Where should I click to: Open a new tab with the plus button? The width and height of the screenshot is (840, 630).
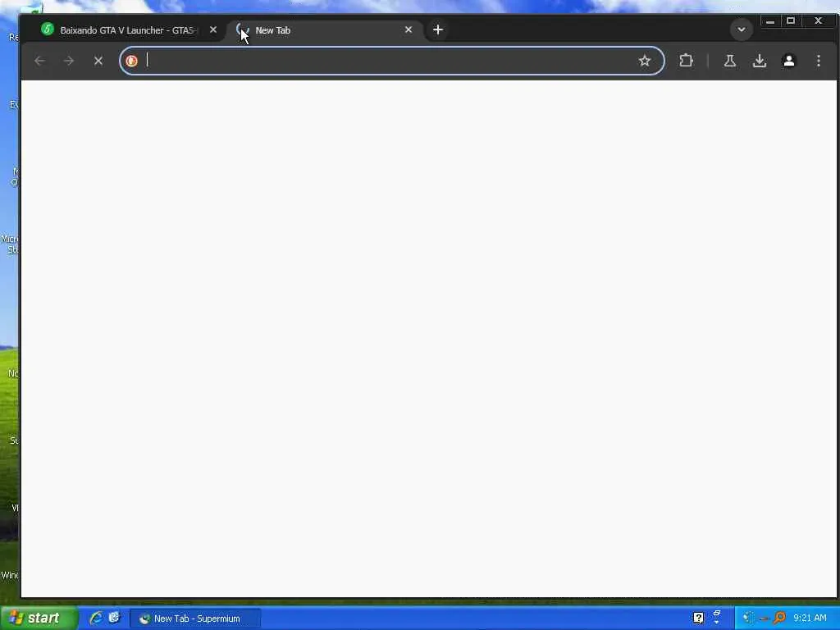[x=438, y=30]
